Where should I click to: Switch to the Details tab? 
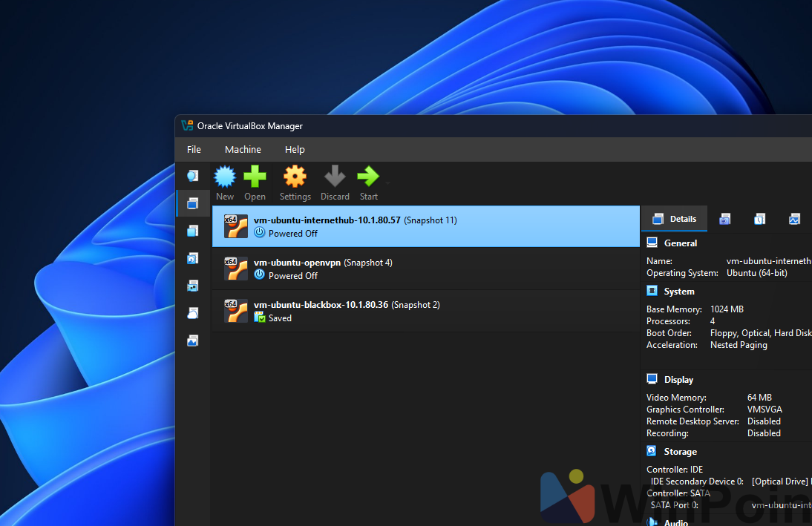(675, 219)
